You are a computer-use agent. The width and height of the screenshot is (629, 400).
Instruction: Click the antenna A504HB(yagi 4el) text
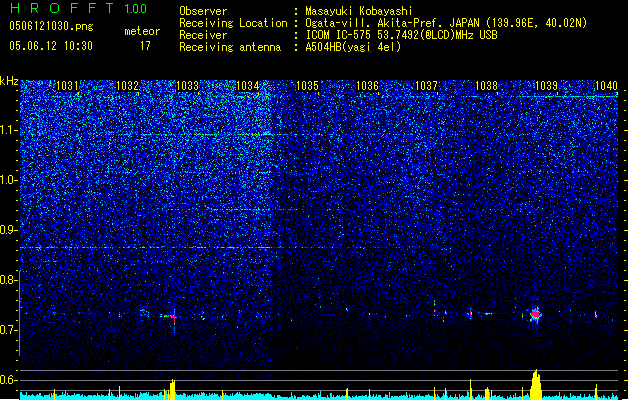353,47
